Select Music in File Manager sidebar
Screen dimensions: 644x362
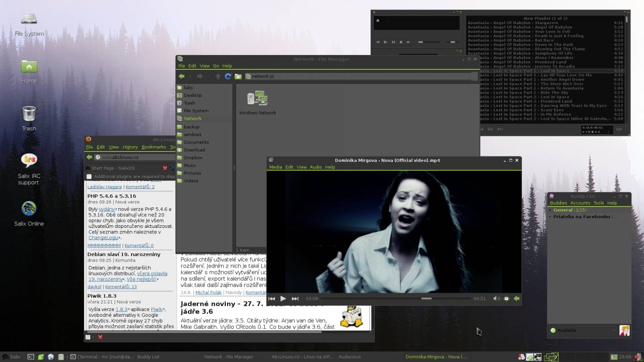pos(190,165)
